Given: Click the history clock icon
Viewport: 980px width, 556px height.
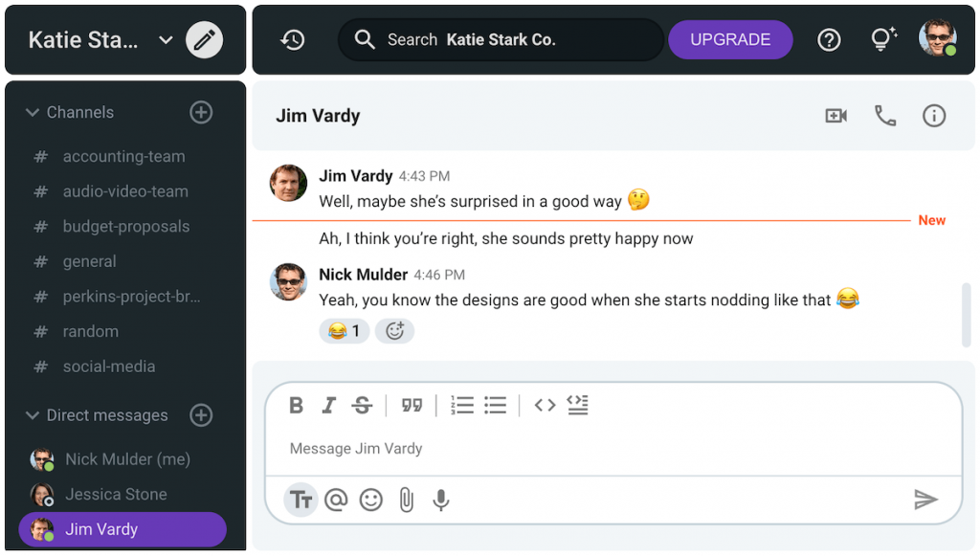Looking at the screenshot, I should (x=292, y=40).
